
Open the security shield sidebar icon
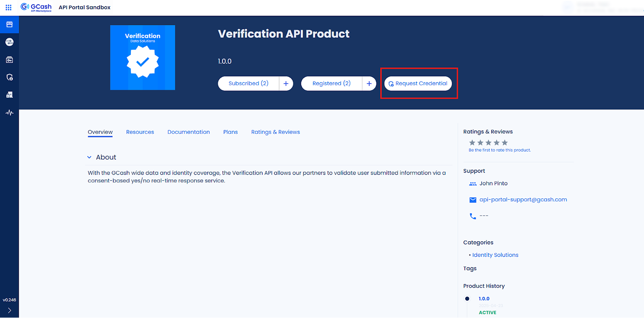[10, 78]
